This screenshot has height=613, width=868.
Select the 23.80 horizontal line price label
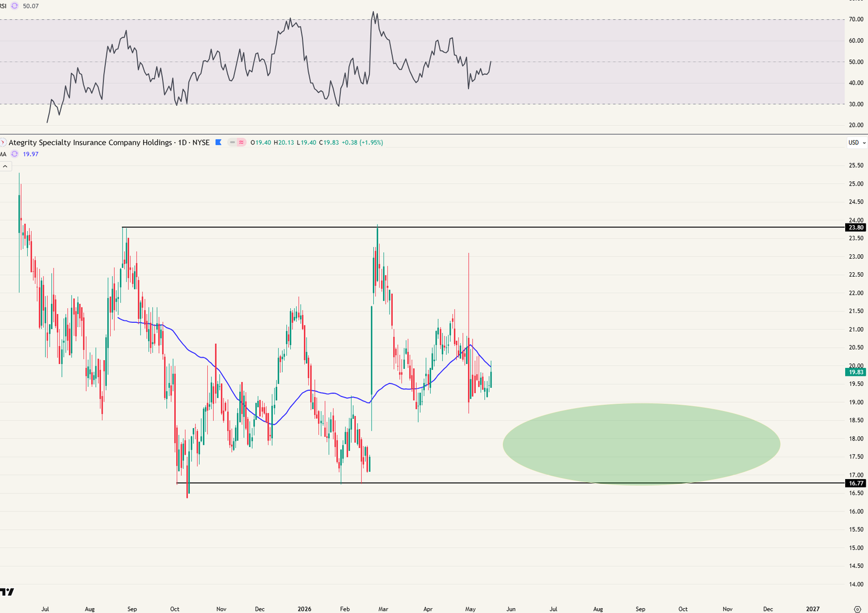tap(856, 228)
